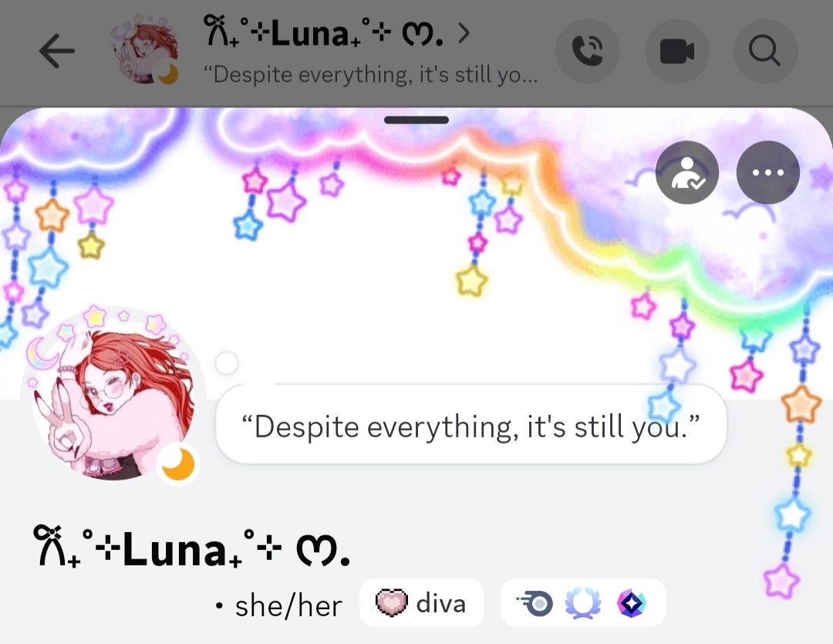
Task: Tap the pixel heart icon beside diva
Action: (x=392, y=603)
